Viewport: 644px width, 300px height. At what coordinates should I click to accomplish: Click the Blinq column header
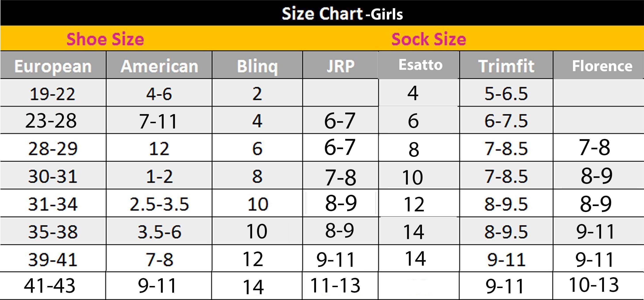point(257,66)
